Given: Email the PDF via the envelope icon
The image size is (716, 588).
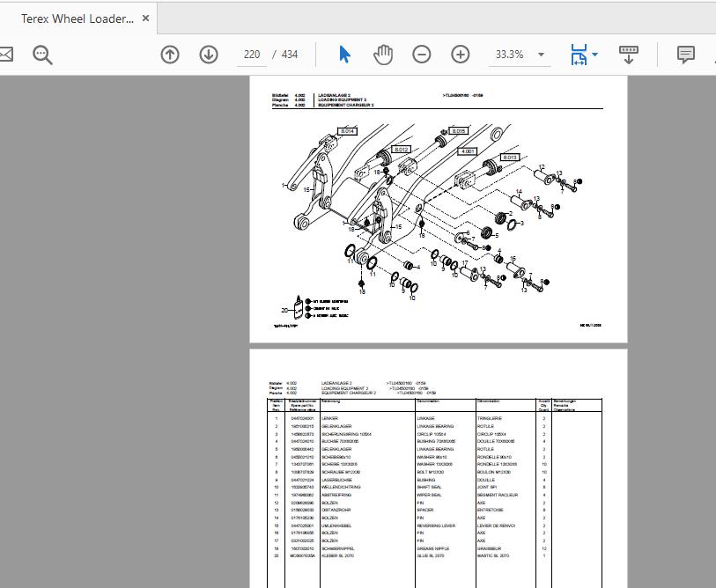Looking at the screenshot, I should 8,54.
